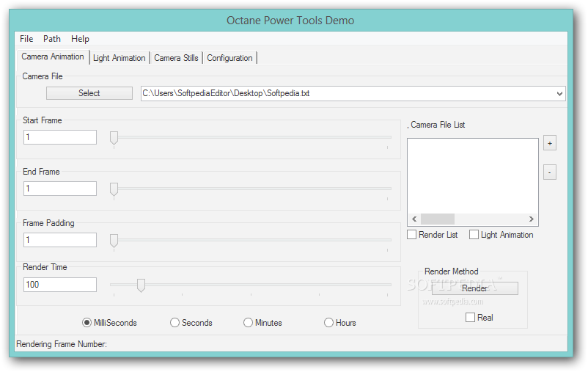This screenshot has width=588, height=372.
Task: Click the Render Time slider handle
Action: [141, 285]
